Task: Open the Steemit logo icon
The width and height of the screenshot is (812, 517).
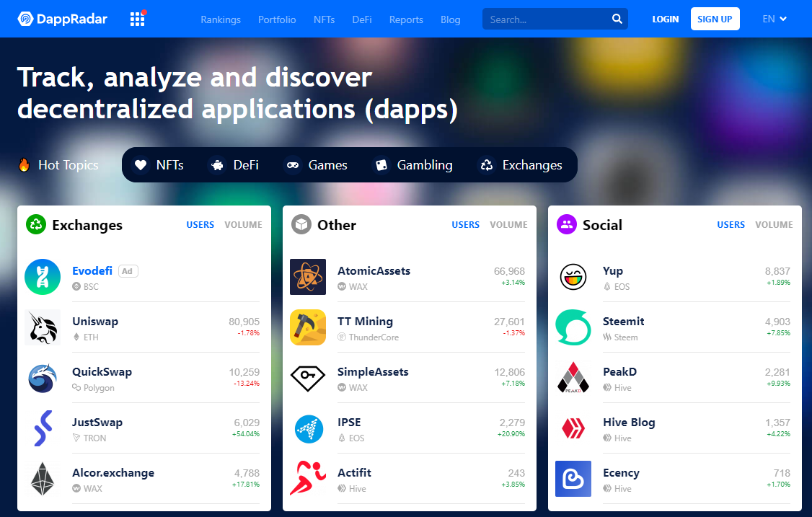Action: (x=573, y=327)
